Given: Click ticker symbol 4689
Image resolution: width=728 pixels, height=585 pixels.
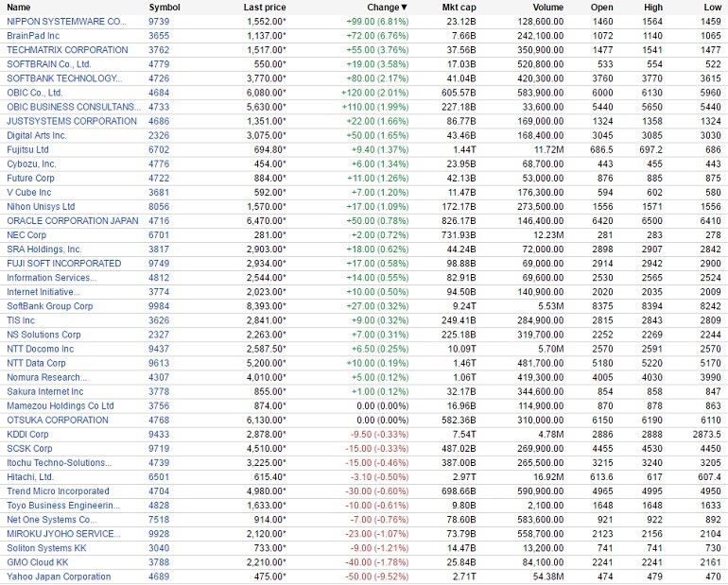Looking at the screenshot, I should 159,576.
